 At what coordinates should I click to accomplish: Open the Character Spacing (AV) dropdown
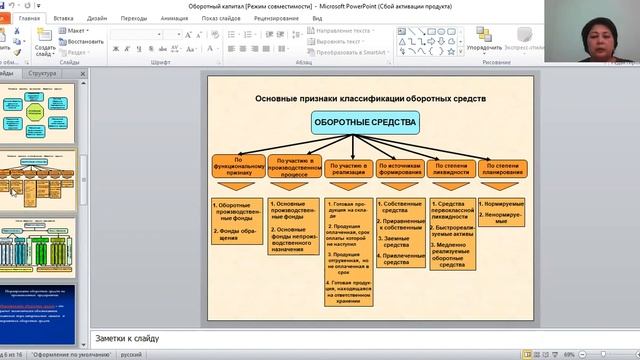pyautogui.click(x=176, y=49)
